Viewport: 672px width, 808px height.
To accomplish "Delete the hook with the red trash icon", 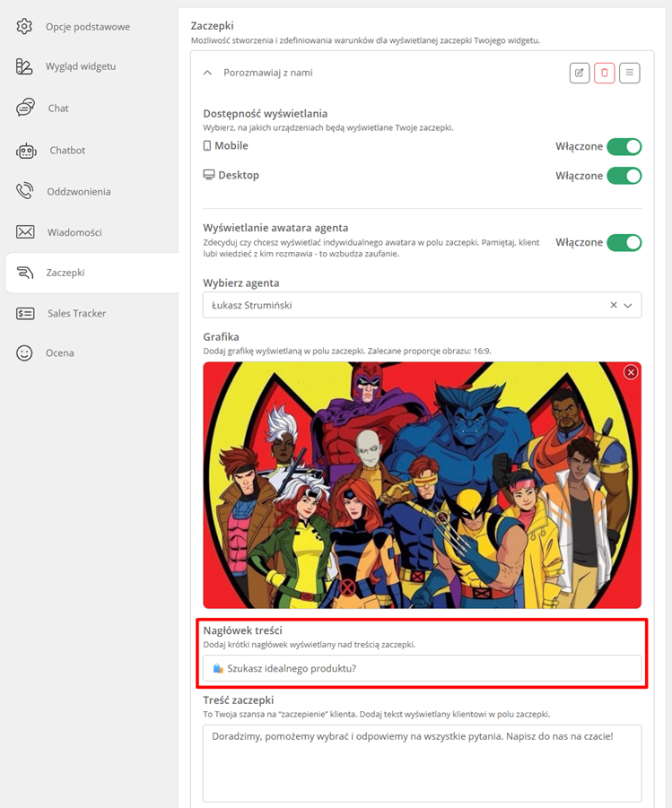I will coord(605,73).
